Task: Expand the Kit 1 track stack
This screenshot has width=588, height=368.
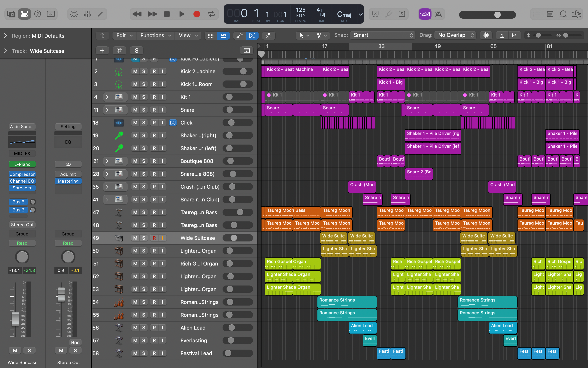Action: 107,97
